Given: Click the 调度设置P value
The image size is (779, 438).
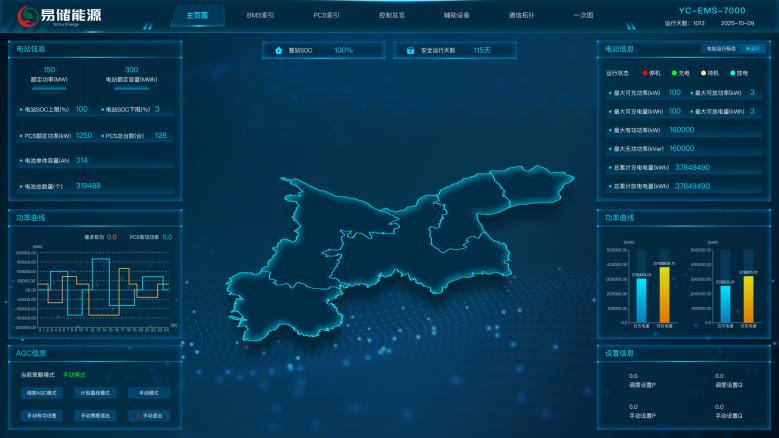Looking at the screenshot, I should [x=633, y=376].
